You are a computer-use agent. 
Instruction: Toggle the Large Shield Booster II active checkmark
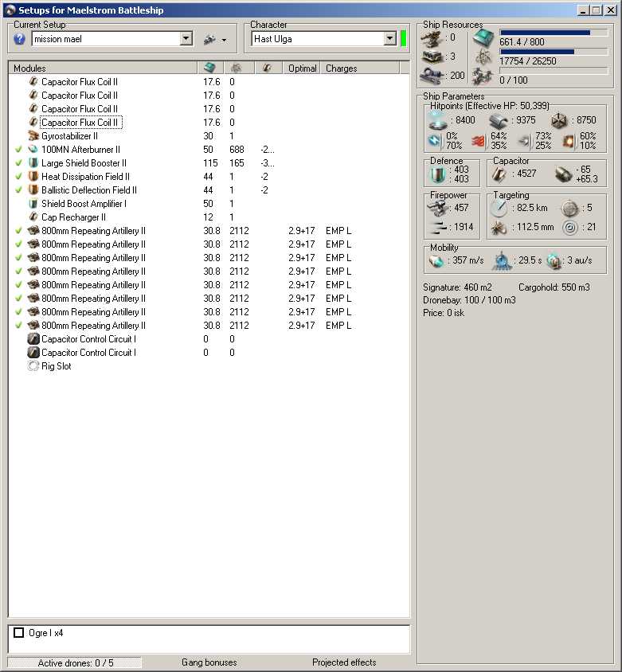pyautogui.click(x=18, y=163)
